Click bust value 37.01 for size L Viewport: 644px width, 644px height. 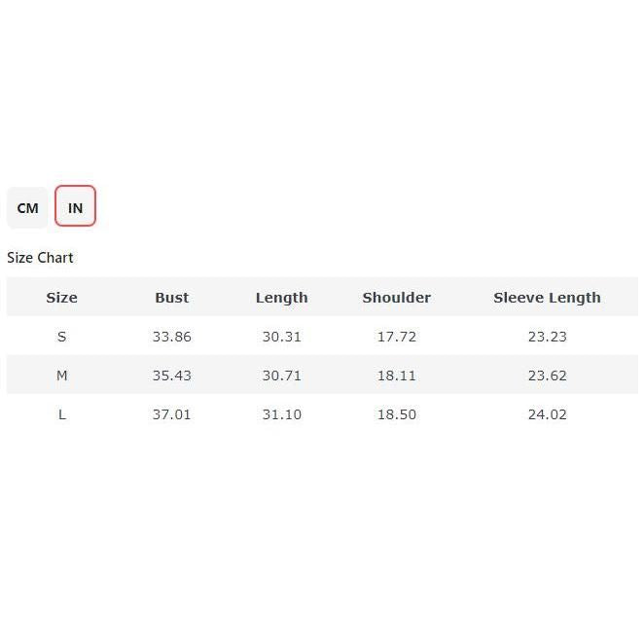pyautogui.click(x=171, y=414)
